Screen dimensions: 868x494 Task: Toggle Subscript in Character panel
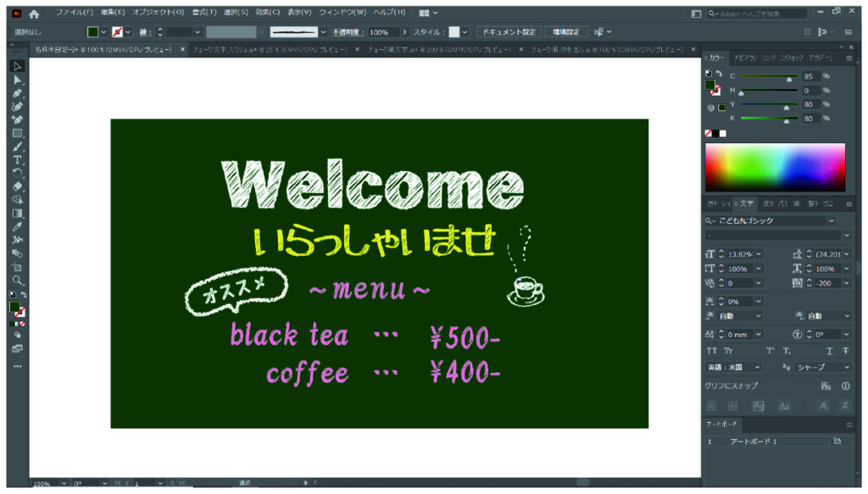[x=787, y=351]
